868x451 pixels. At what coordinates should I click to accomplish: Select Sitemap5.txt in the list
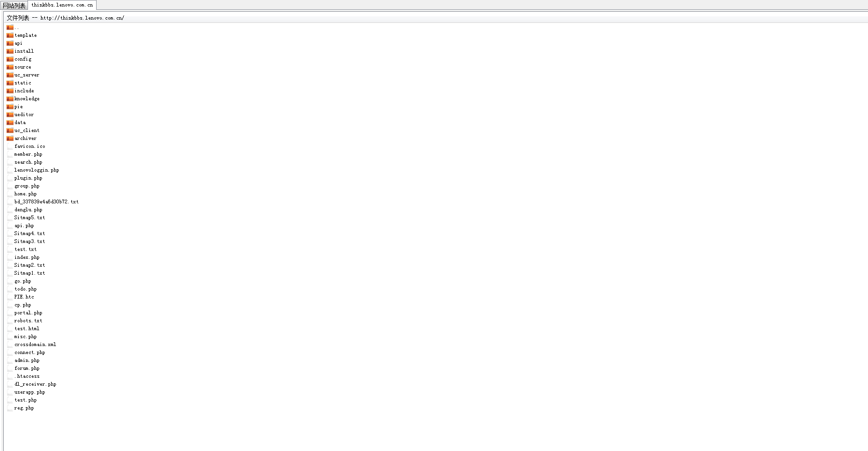click(29, 218)
